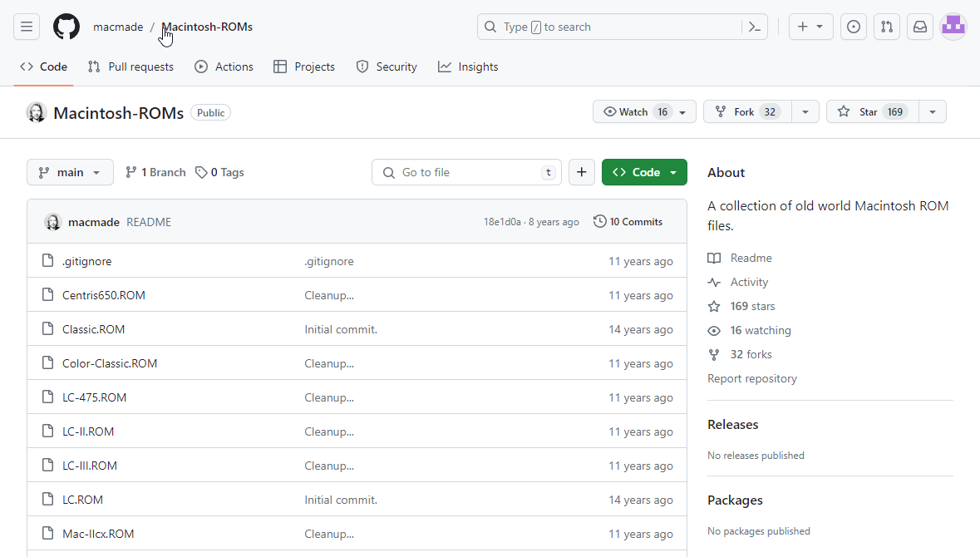980x557 pixels.
Task: Click the file icon for Classic.ROM
Action: pos(47,329)
